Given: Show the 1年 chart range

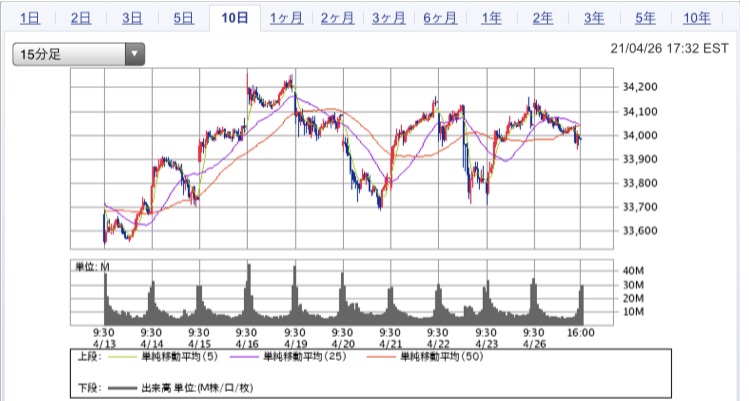Looking at the screenshot, I should click(491, 19).
